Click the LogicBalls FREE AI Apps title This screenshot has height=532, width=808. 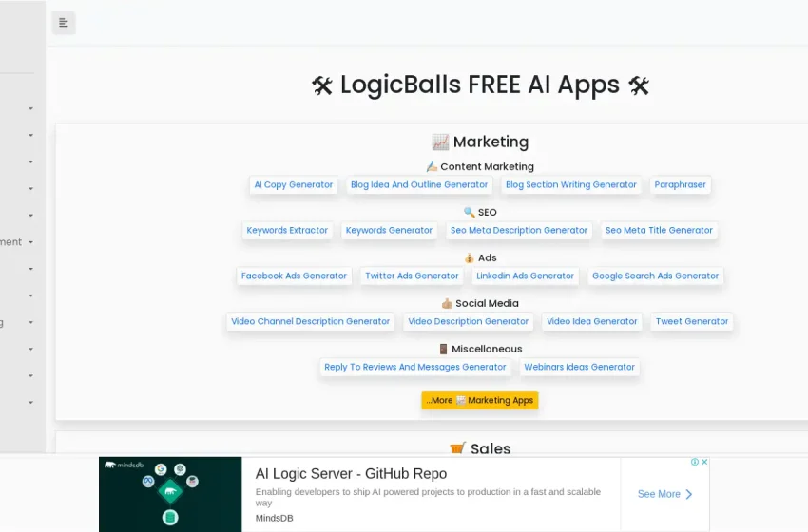(x=480, y=85)
